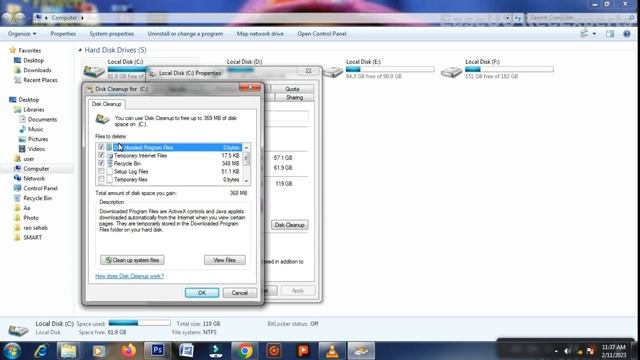Click the Local Disk (E:) drive icon
This screenshot has width=640, height=360.
tap(333, 72)
